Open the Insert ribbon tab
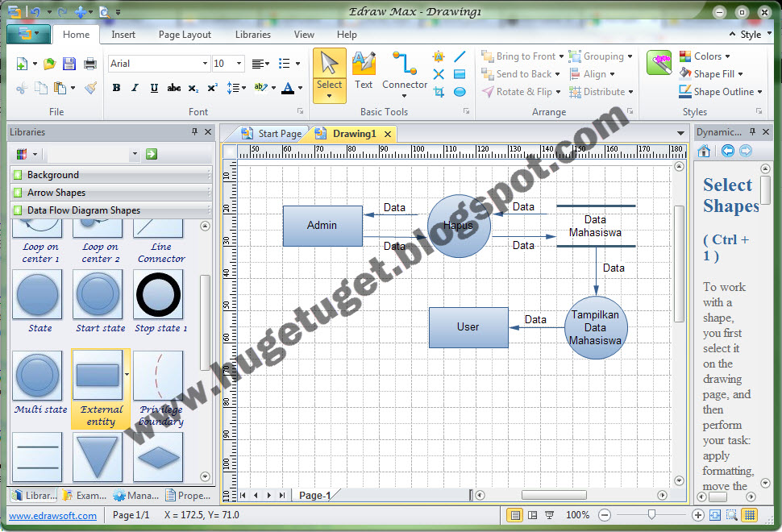782x532 pixels. (x=123, y=35)
